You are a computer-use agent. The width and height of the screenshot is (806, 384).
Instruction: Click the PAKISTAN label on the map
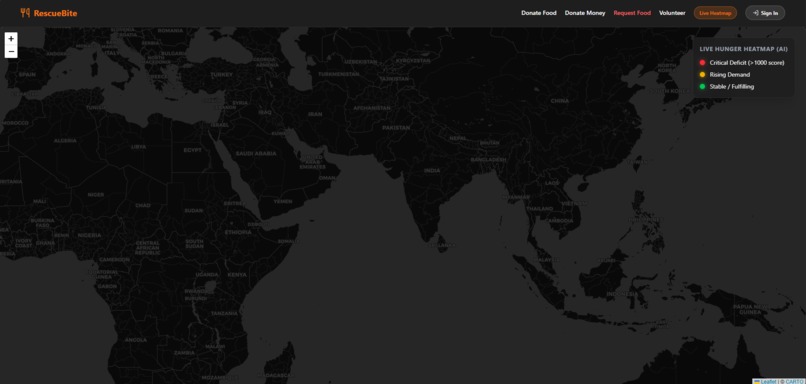396,127
